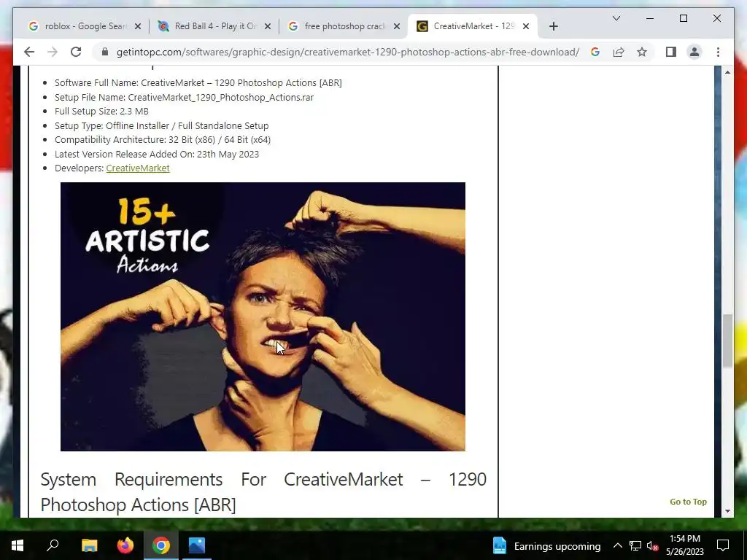Open the Chrome side panel
Screen dimensions: 747x560
click(x=671, y=52)
